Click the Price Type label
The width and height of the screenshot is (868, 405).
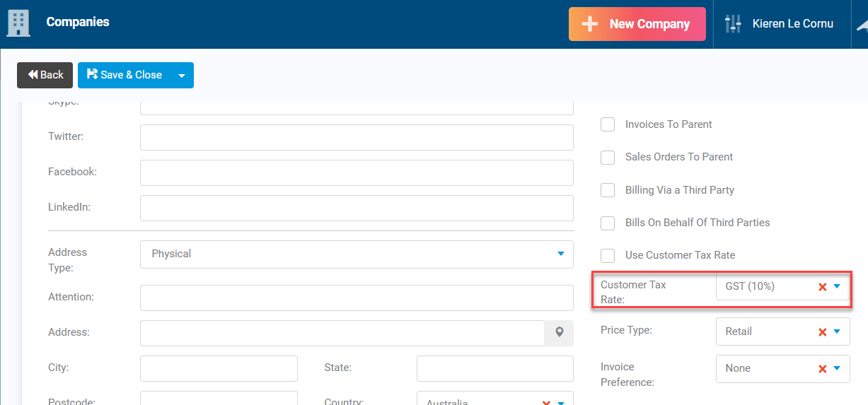coord(626,330)
